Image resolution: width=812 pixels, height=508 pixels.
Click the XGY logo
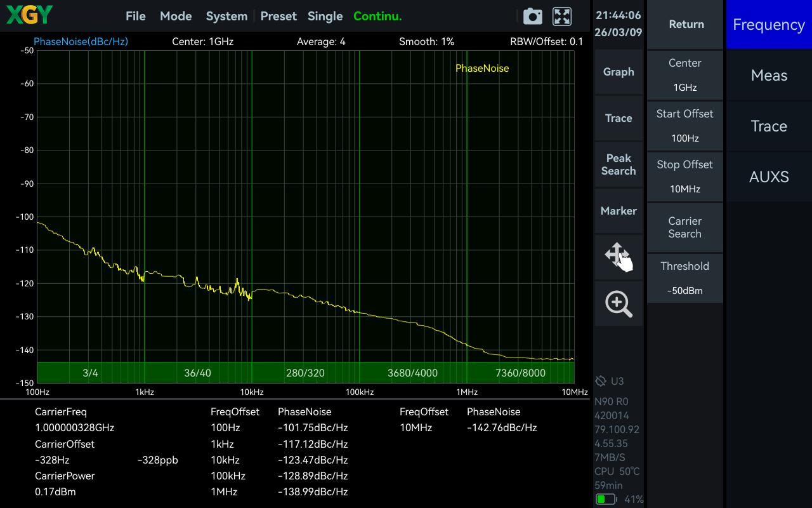(x=29, y=15)
